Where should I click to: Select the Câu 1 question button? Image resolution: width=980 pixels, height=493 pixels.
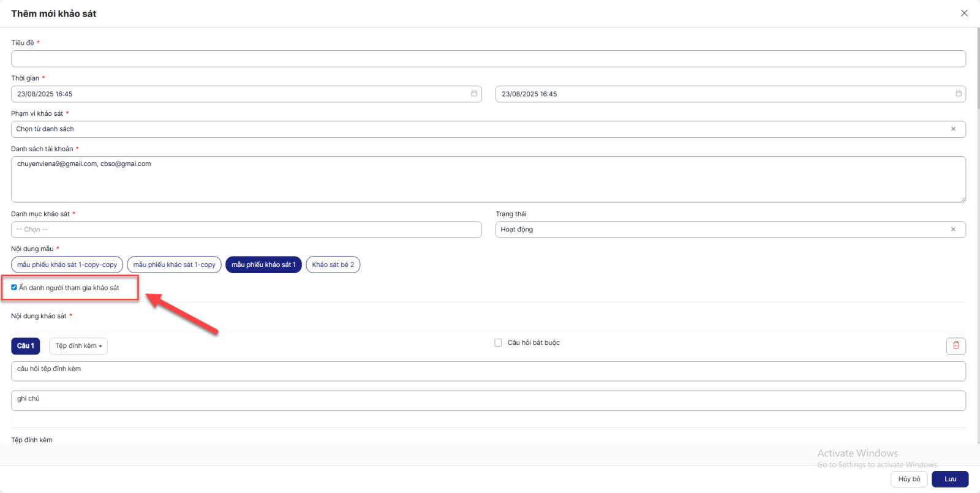coord(26,346)
